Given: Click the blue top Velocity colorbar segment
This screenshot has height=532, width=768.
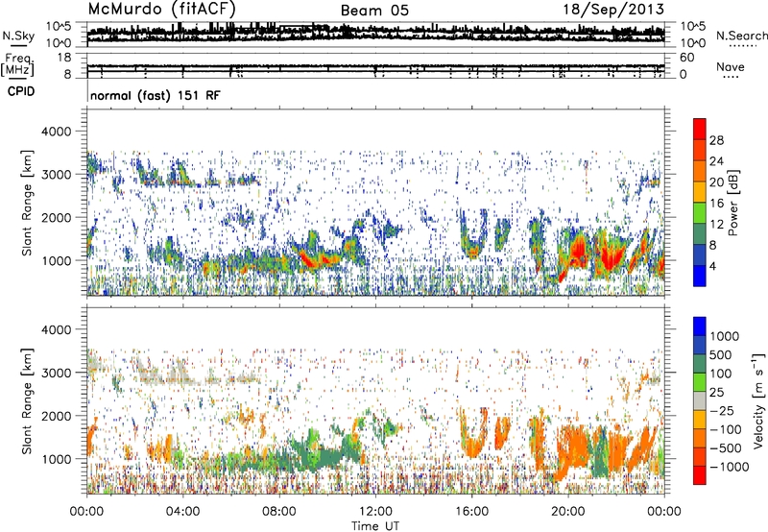Looking at the screenshot, I should [700, 326].
